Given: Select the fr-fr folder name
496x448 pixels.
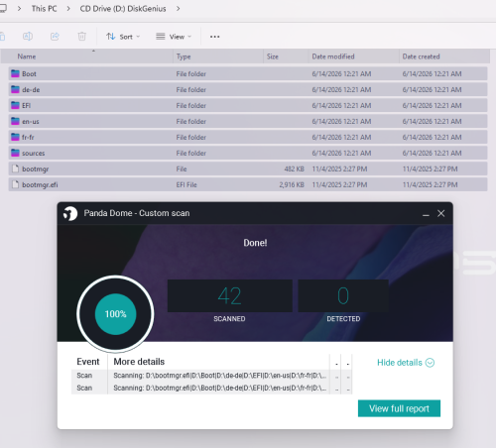Looking at the screenshot, I should [x=28, y=137].
